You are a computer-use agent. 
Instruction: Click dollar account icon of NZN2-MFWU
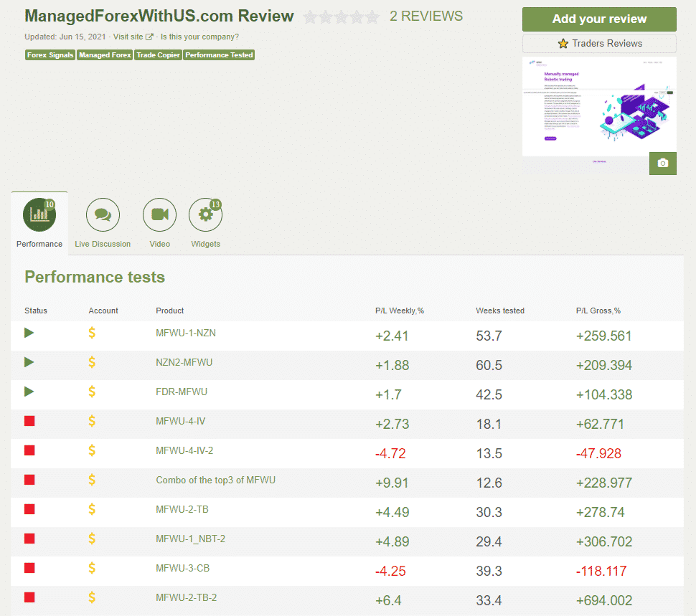pyautogui.click(x=92, y=362)
